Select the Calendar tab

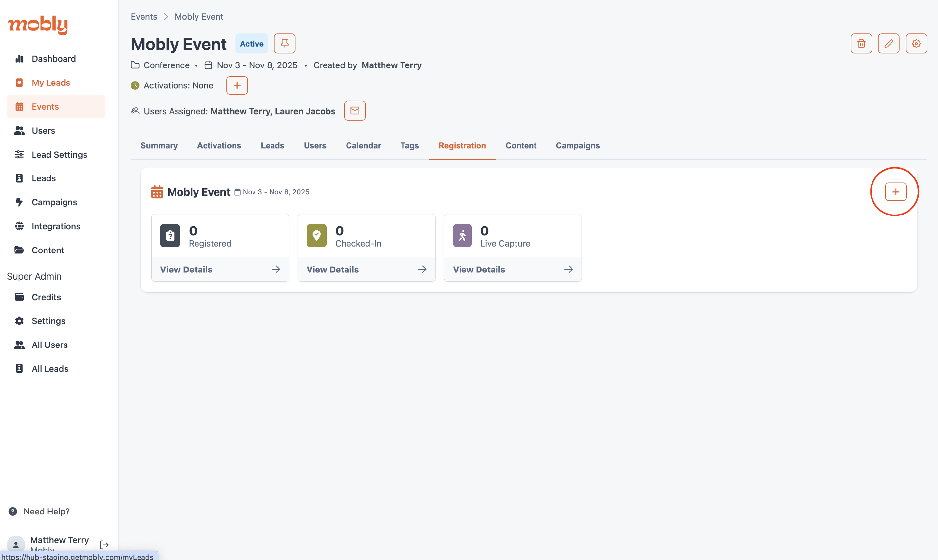(364, 146)
